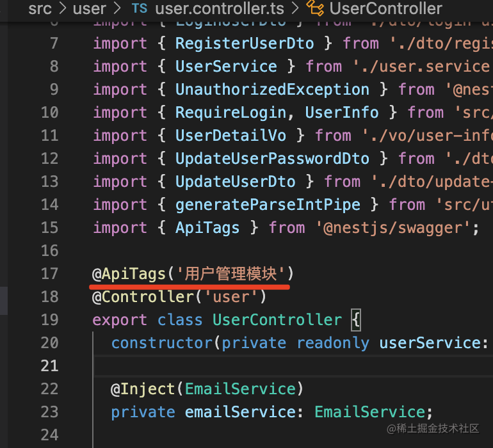The width and height of the screenshot is (493, 448).
Task: Click the UserController class symbol icon
Action: click(316, 8)
